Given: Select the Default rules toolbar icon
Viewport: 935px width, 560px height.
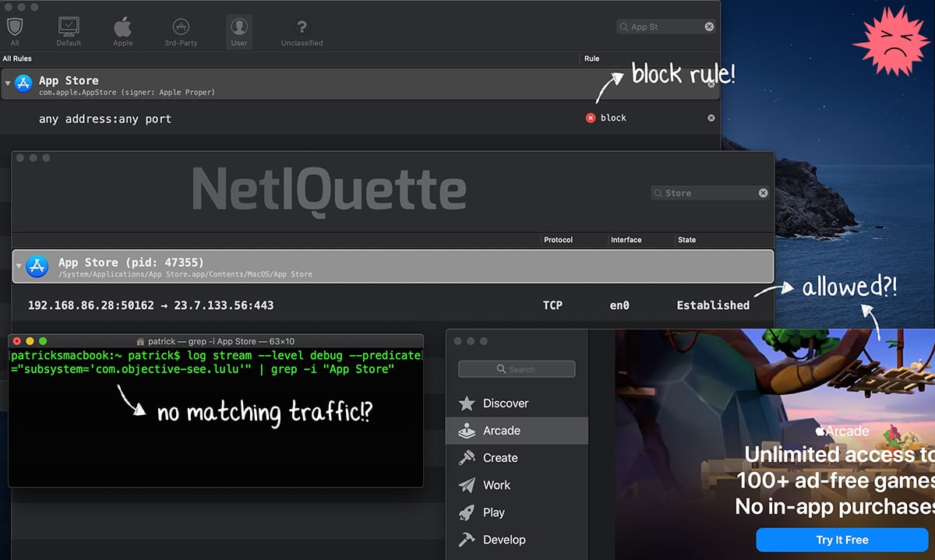Looking at the screenshot, I should coord(69,31).
